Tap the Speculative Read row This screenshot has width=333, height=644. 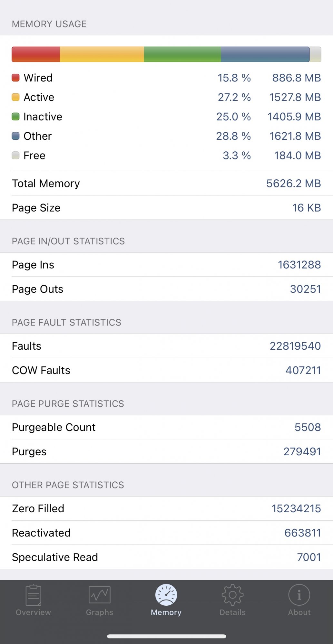[x=166, y=557]
